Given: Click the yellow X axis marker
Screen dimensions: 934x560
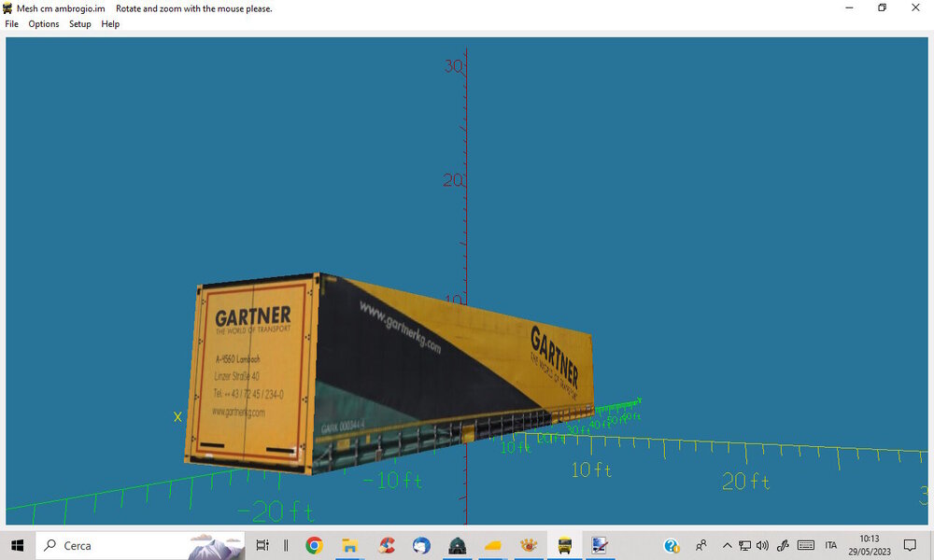Looking at the screenshot, I should [x=177, y=417].
